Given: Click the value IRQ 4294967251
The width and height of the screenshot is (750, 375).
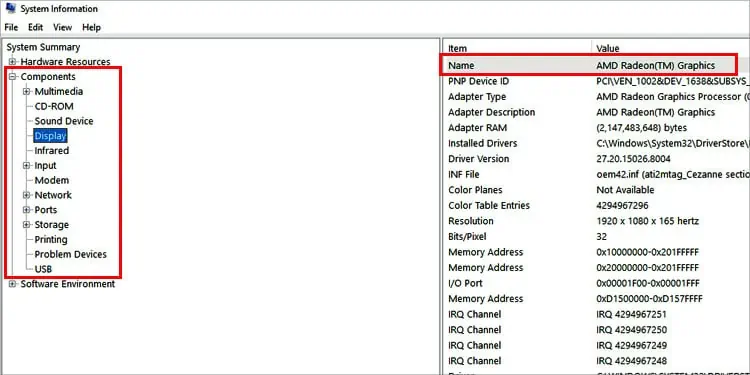Looking at the screenshot, I should tap(631, 314).
